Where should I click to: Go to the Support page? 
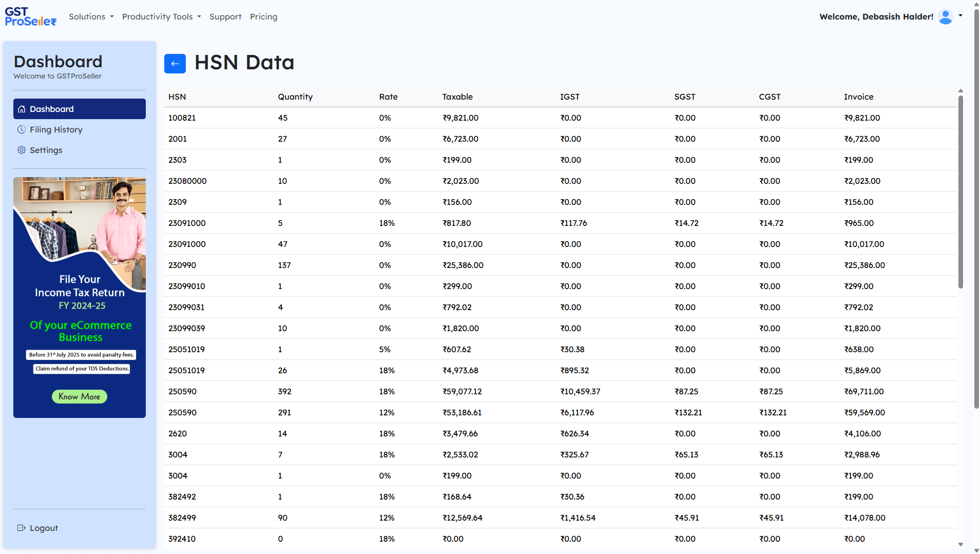click(225, 16)
